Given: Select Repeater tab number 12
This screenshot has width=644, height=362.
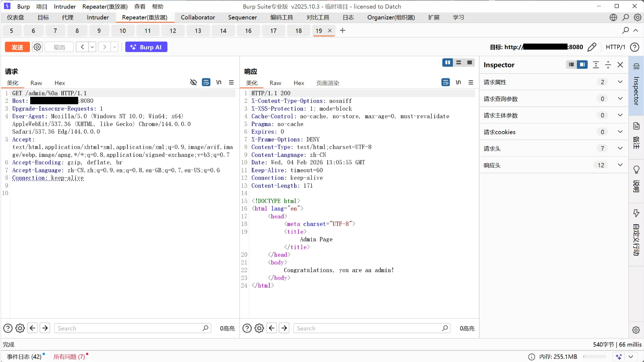Looking at the screenshot, I should click(173, 31).
